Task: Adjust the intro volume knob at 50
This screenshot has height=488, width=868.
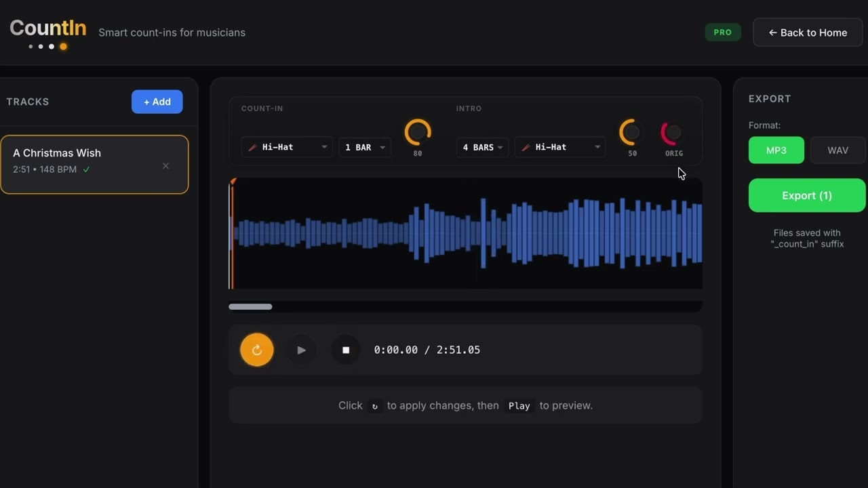Action: click(x=632, y=132)
